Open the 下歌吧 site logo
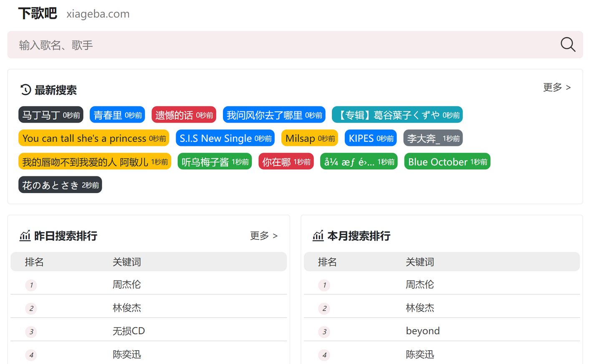Viewport: 589px width, 364px height. (38, 13)
